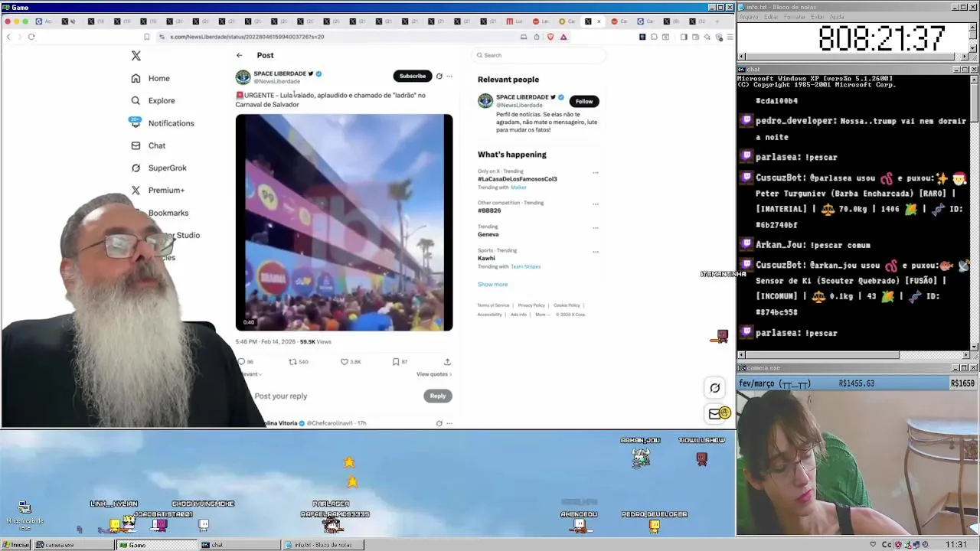Click the Grok icon beside Subscribe
The height and width of the screenshot is (551, 980).
[439, 76]
